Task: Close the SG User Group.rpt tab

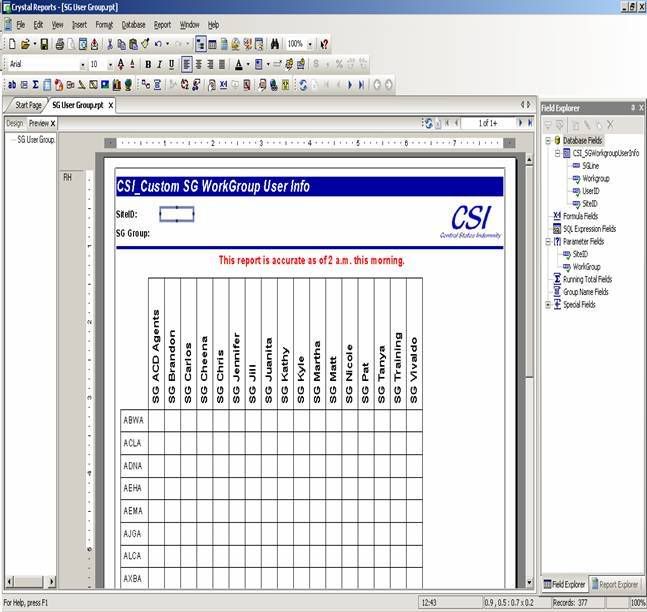Action: point(111,106)
